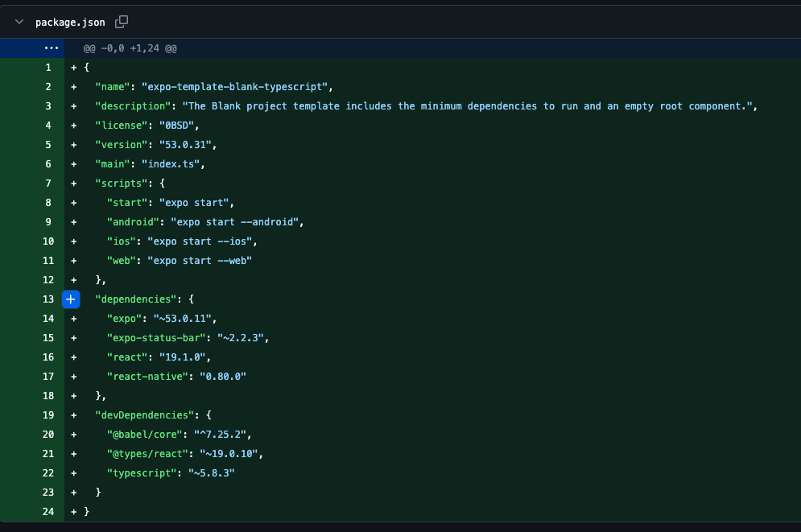Click the package.json file name
The image size is (801, 532).
(70, 23)
